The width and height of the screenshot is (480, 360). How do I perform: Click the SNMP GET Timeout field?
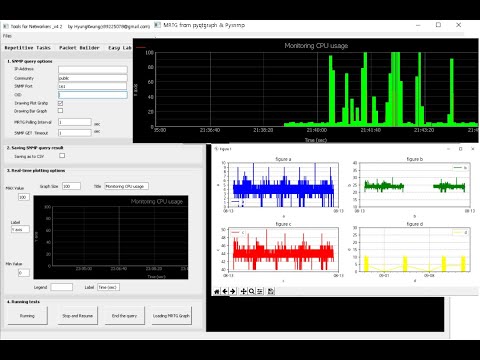pos(75,133)
